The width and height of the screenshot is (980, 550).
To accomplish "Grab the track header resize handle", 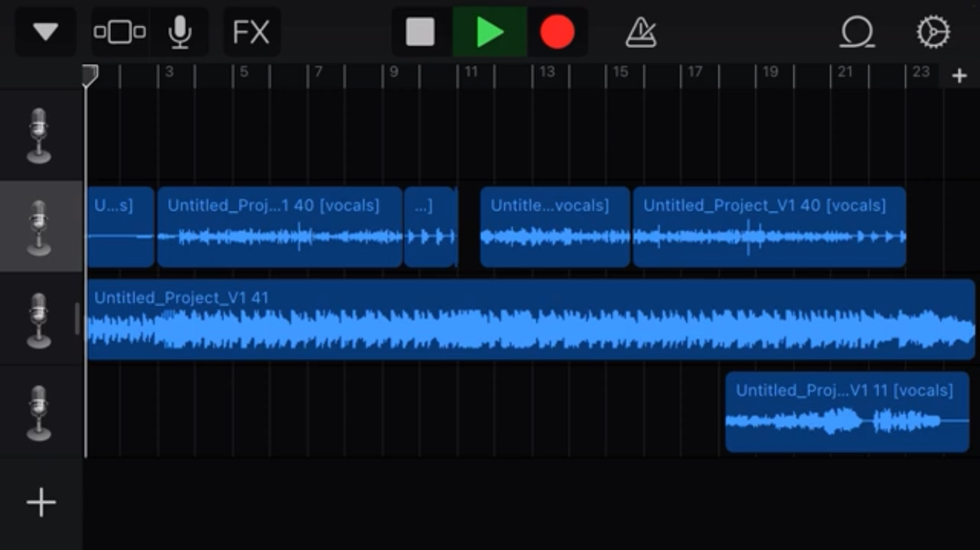I will click(77, 319).
